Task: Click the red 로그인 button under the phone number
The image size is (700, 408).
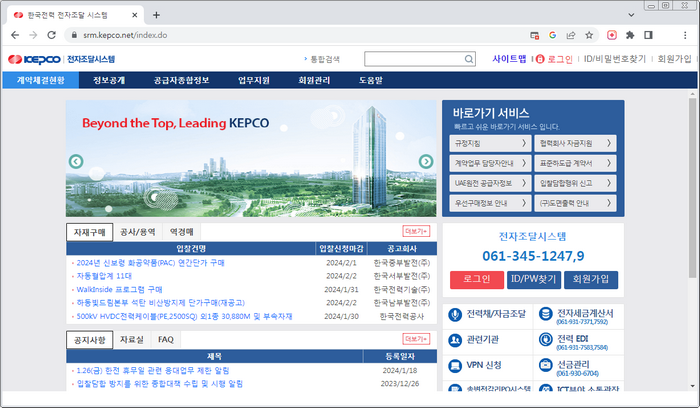Action: click(x=477, y=280)
